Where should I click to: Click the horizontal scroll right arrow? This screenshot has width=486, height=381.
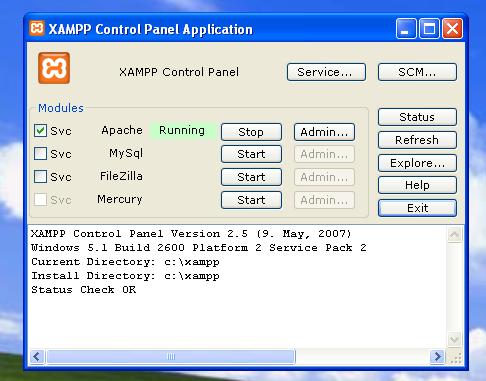(438, 357)
